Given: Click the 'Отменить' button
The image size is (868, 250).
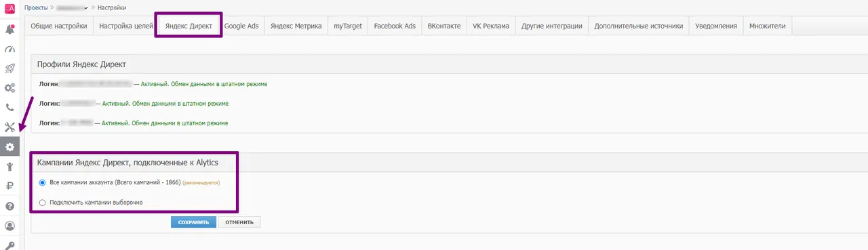Looking at the screenshot, I should click(239, 222).
